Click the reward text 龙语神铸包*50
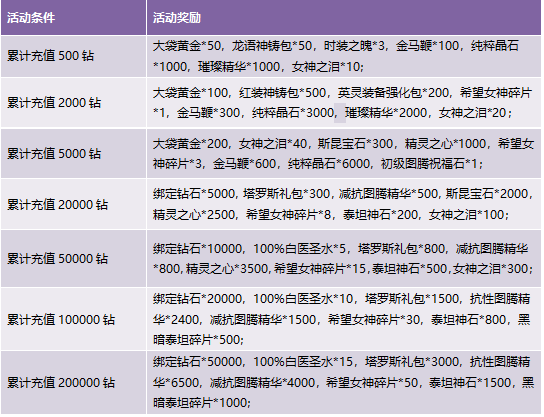544x417 pixels. click(x=272, y=46)
